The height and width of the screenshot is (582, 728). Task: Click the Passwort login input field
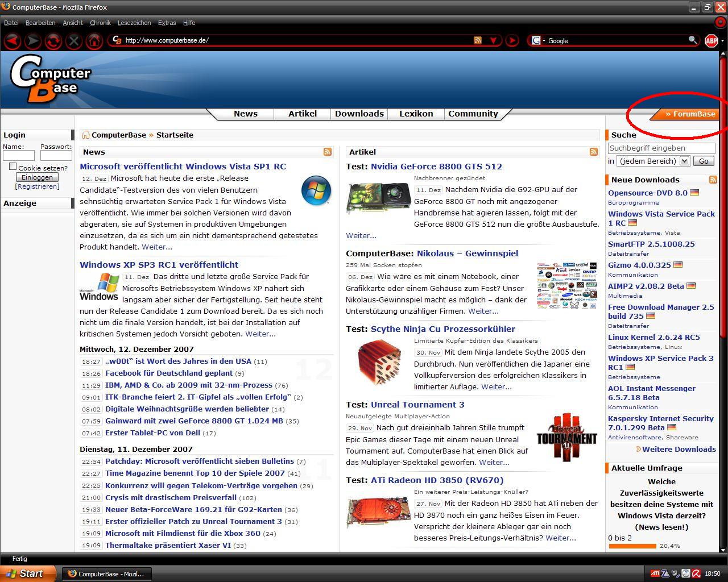56,155
